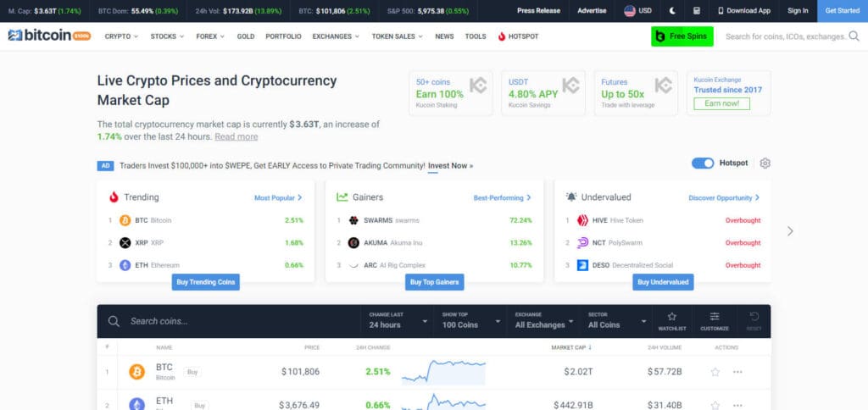Toggle the Hotspot switch off
The height and width of the screenshot is (410, 868).
click(x=703, y=163)
